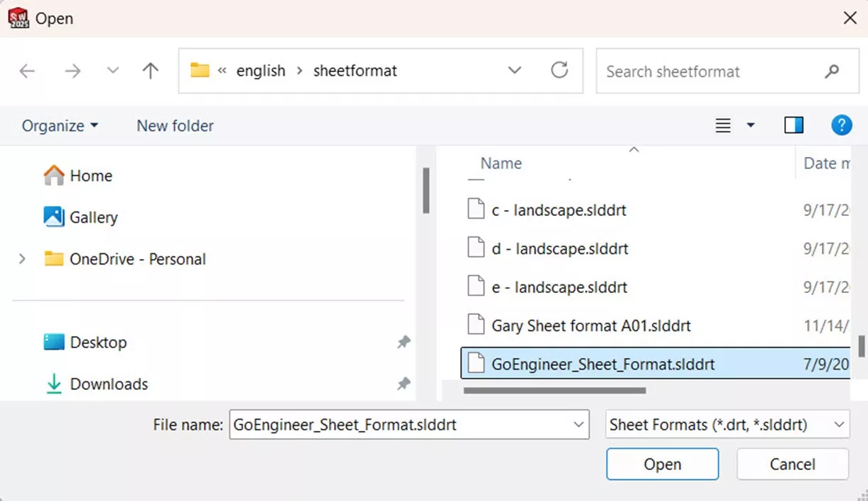868x501 pixels.
Task: Unpin Desktop using its pin icon
Action: [404, 342]
